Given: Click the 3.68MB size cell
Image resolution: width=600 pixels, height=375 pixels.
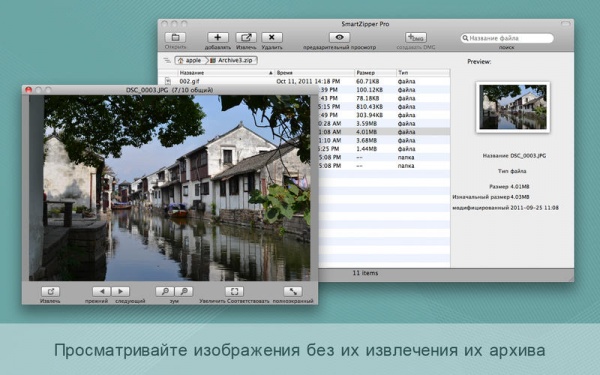Looking at the screenshot, I should click(366, 140).
